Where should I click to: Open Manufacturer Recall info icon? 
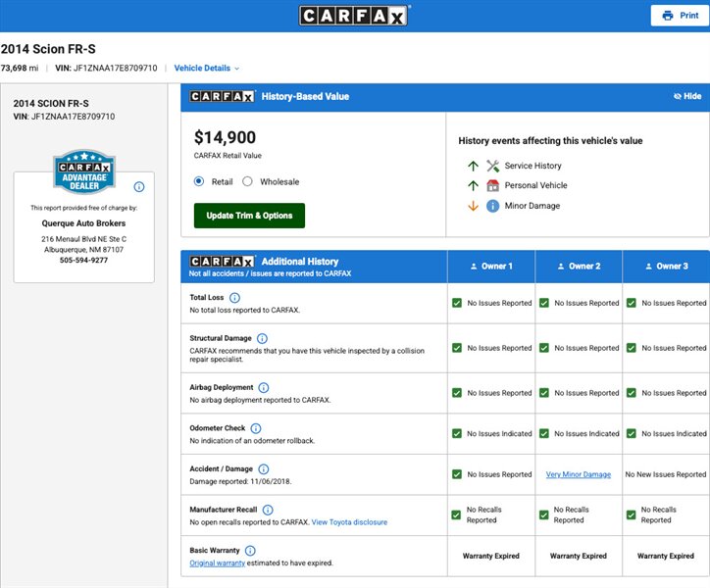tap(268, 510)
